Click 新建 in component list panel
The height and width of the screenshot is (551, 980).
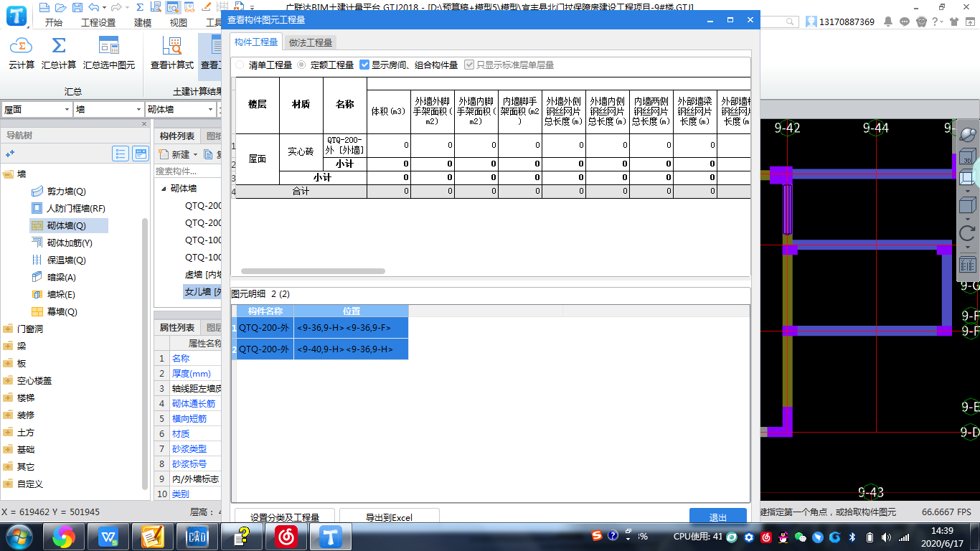[174, 154]
